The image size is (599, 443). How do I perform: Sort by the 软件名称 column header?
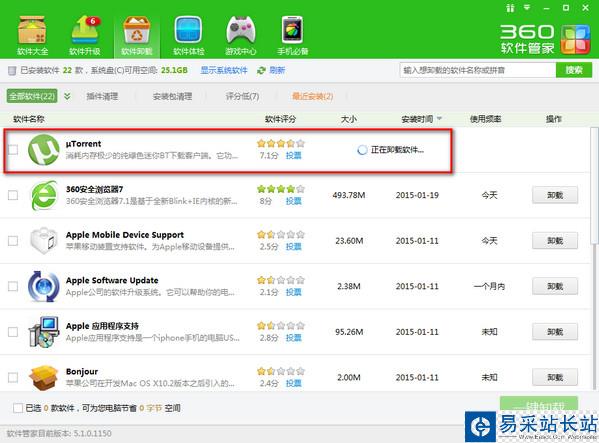tap(29, 119)
